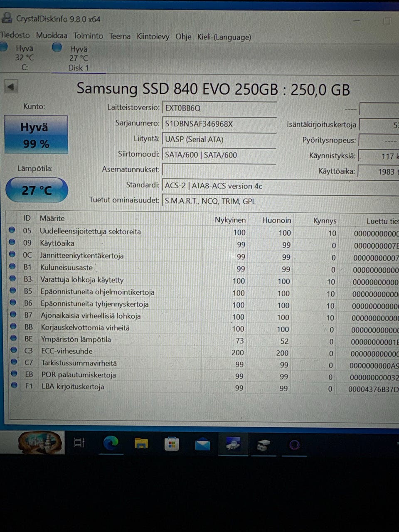The height and width of the screenshot is (532, 399).
Task: Click status dot of Kuluneisuusaste row
Action: pos(12,266)
